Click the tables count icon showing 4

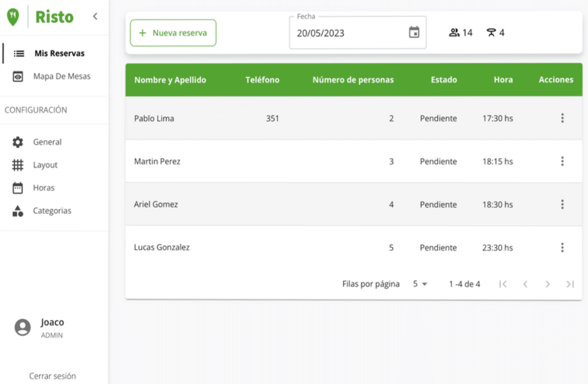click(491, 32)
